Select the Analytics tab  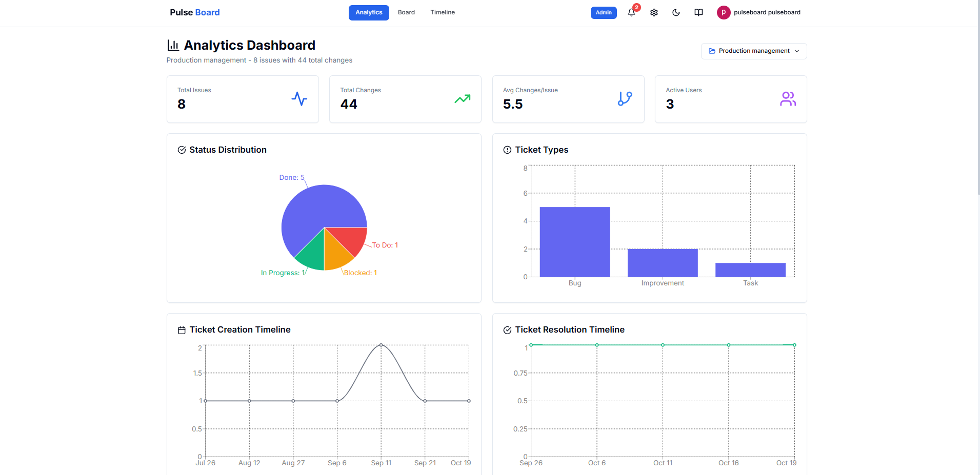[369, 12]
